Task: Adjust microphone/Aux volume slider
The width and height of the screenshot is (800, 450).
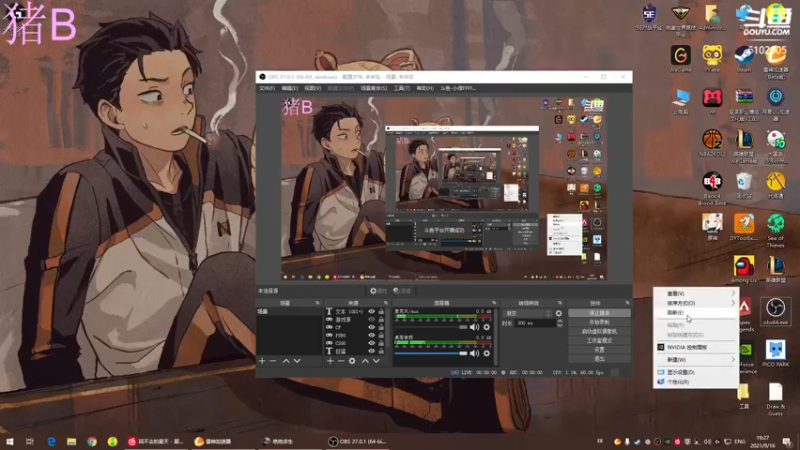Action: 431,327
